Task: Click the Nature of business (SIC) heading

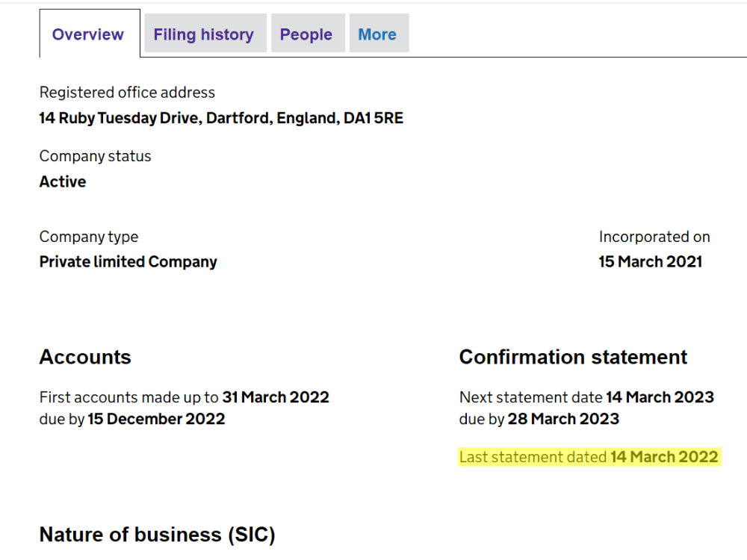Action: point(157,534)
